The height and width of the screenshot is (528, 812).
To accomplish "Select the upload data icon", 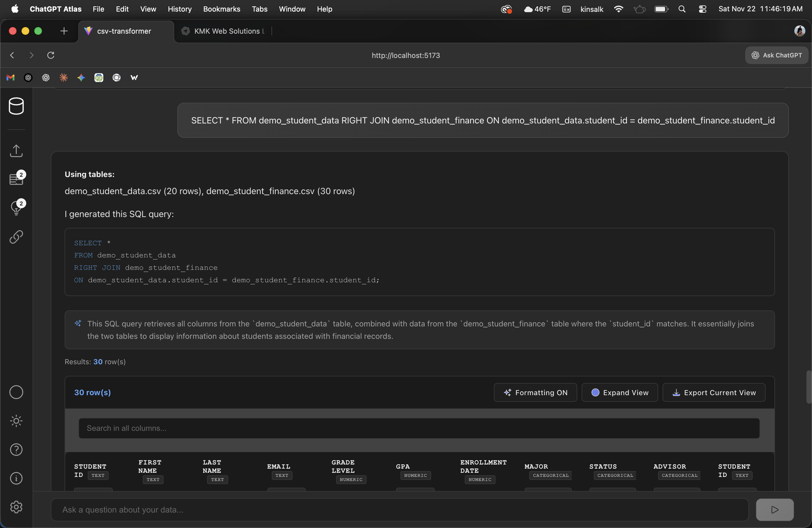I will click(x=16, y=151).
